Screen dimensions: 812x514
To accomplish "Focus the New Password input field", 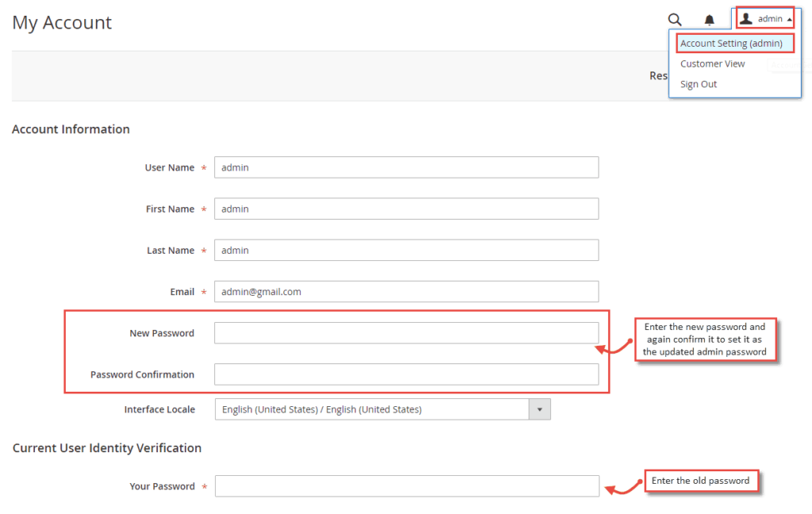I will pos(406,332).
